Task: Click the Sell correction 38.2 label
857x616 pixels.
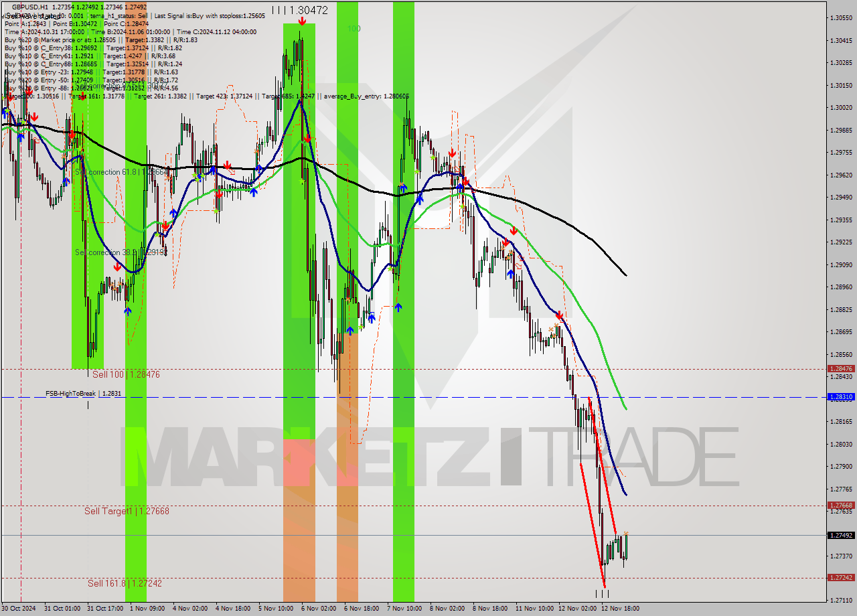Action: point(121,252)
